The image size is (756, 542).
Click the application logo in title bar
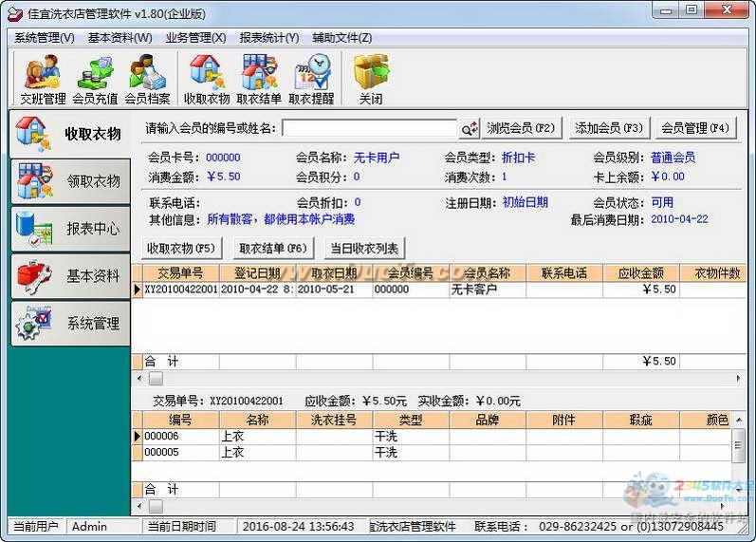point(15,13)
